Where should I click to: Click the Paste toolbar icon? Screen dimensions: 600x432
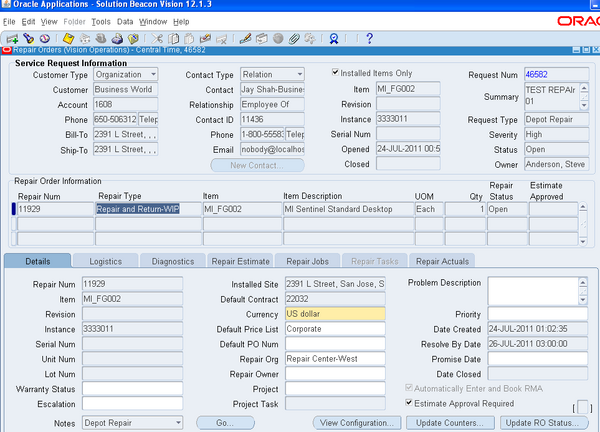click(x=189, y=39)
